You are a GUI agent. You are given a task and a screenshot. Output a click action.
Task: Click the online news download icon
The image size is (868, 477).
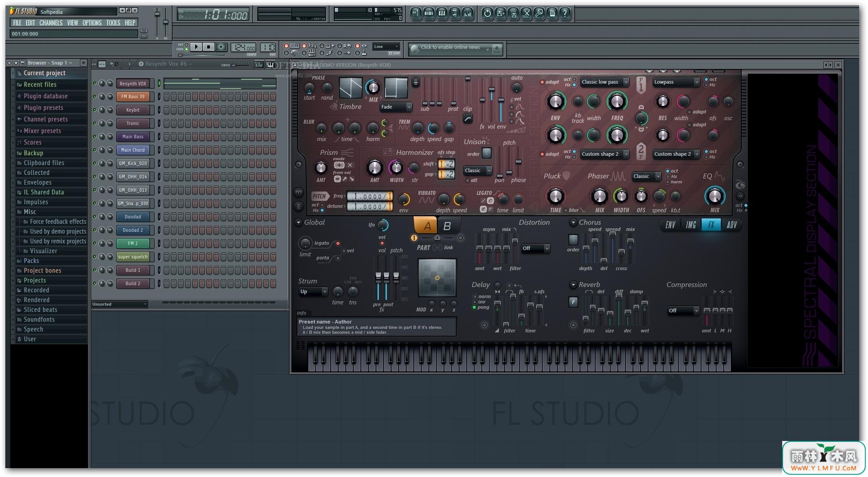(x=497, y=49)
